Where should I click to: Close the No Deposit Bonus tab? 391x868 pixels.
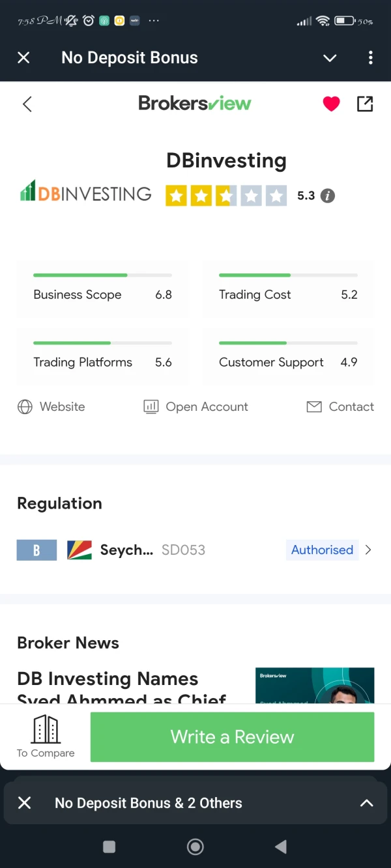click(23, 58)
